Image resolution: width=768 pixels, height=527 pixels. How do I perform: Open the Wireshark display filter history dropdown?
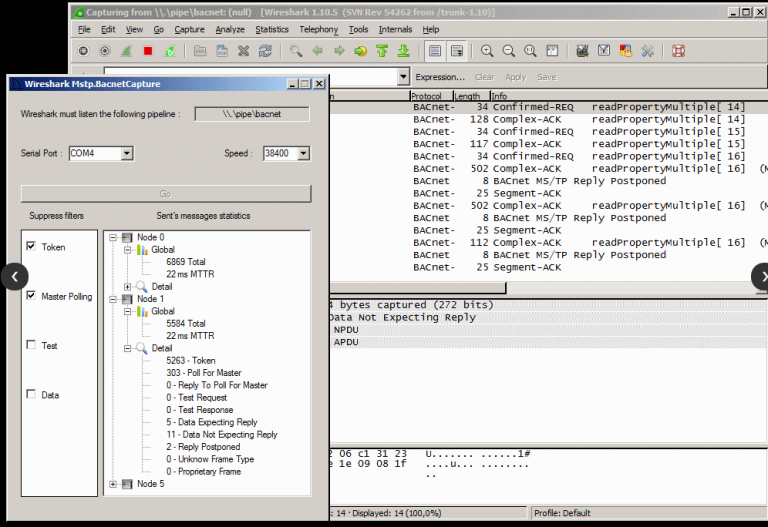pos(403,77)
